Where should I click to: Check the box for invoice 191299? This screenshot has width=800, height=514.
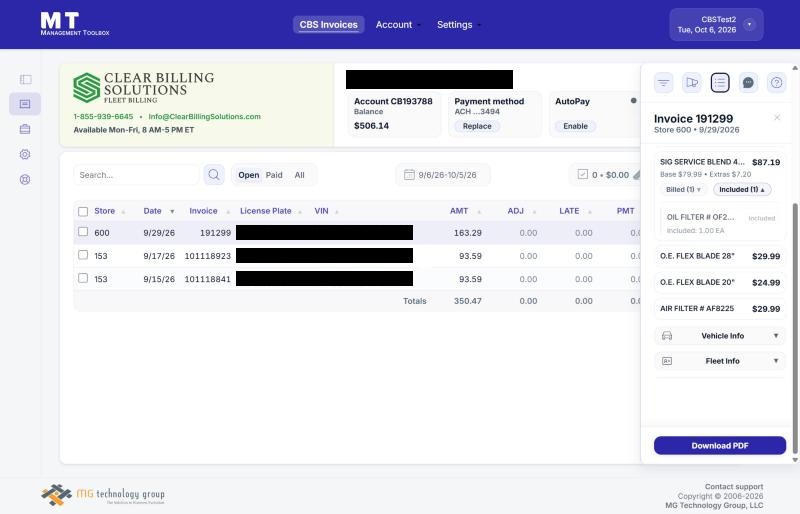tap(83, 232)
